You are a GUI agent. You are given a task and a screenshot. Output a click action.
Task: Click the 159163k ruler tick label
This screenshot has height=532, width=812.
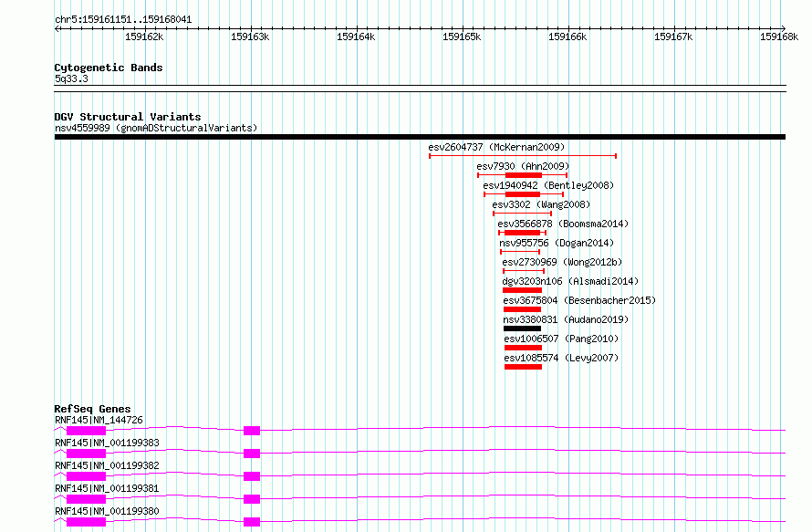coord(250,37)
